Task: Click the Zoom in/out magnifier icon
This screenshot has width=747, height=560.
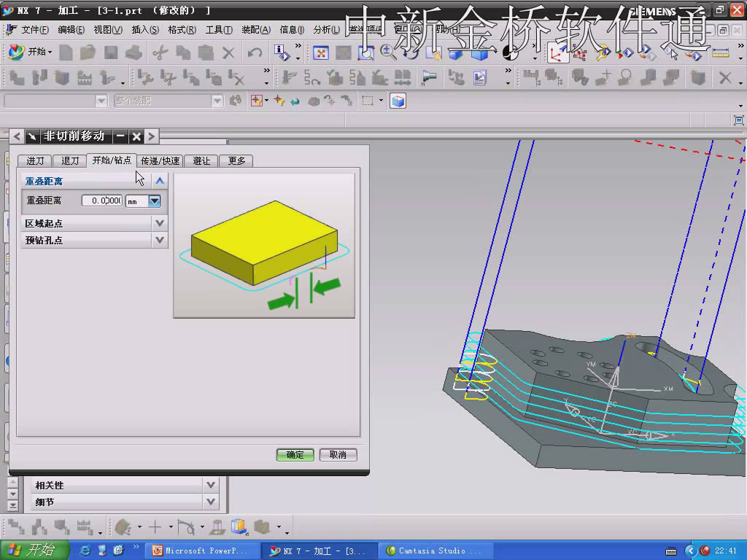Action: coord(388,52)
